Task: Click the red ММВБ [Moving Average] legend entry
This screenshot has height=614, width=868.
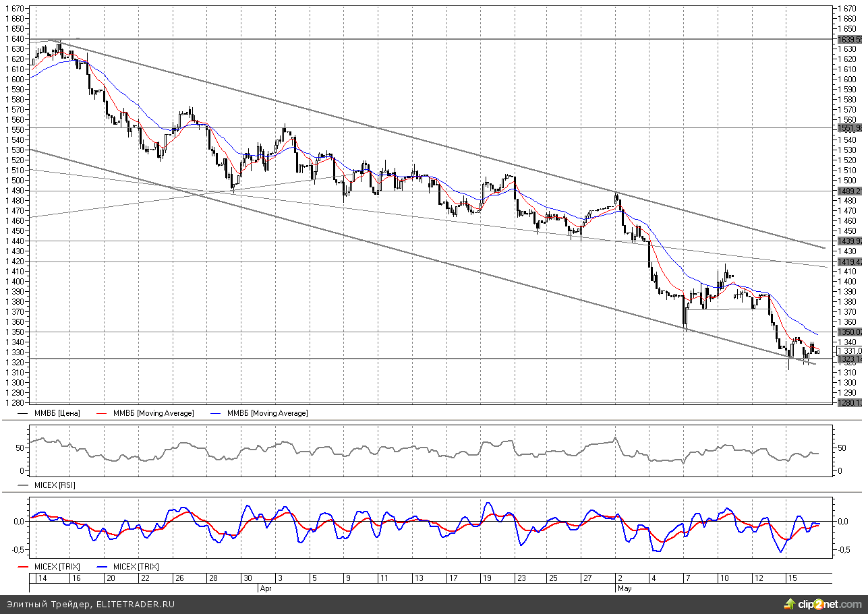Action: click(x=153, y=413)
